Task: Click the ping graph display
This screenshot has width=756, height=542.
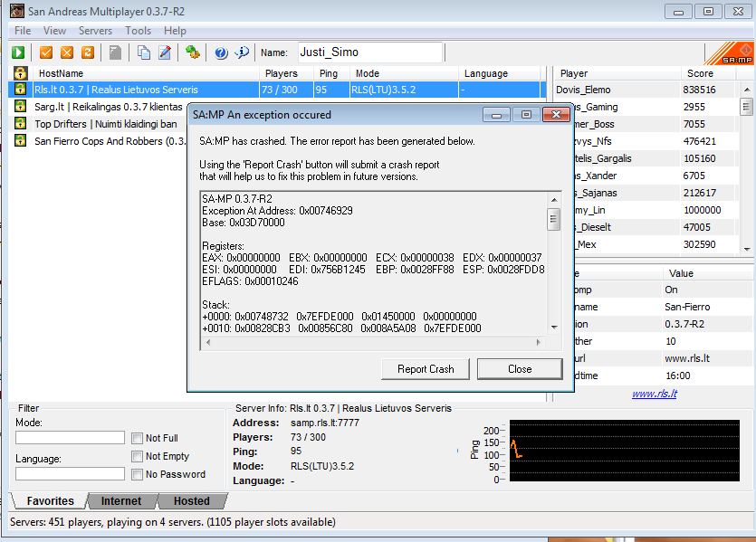Action: pos(625,451)
